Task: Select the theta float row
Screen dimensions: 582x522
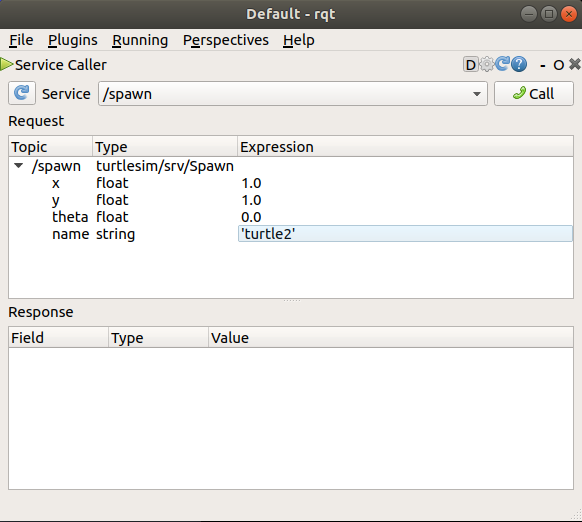Action: pyautogui.click(x=291, y=217)
